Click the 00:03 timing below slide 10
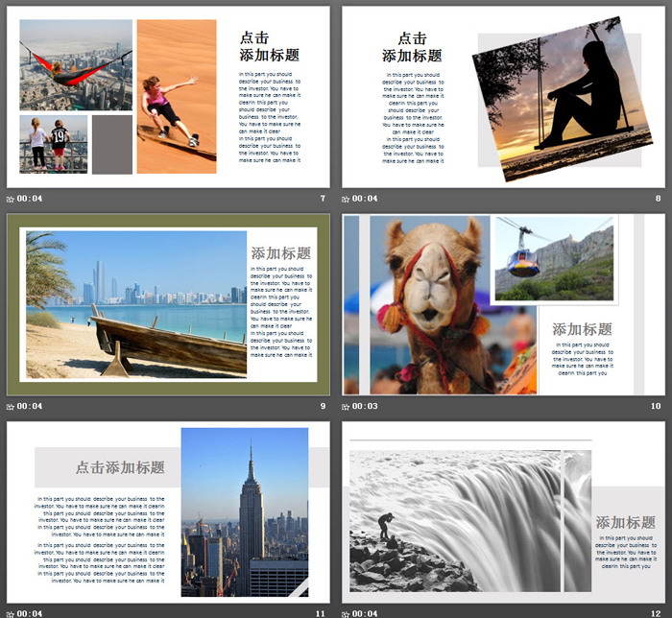Viewport: 672px width, 618px height. point(366,406)
